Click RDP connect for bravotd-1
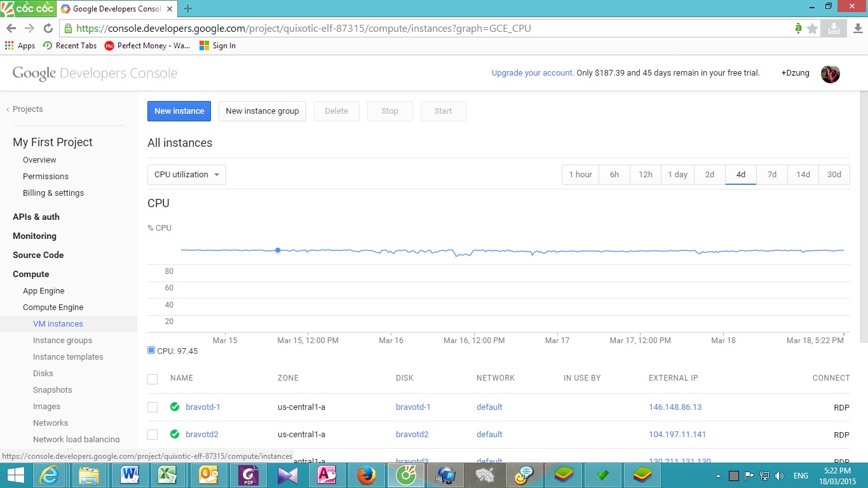The width and height of the screenshot is (868, 488). click(x=841, y=408)
